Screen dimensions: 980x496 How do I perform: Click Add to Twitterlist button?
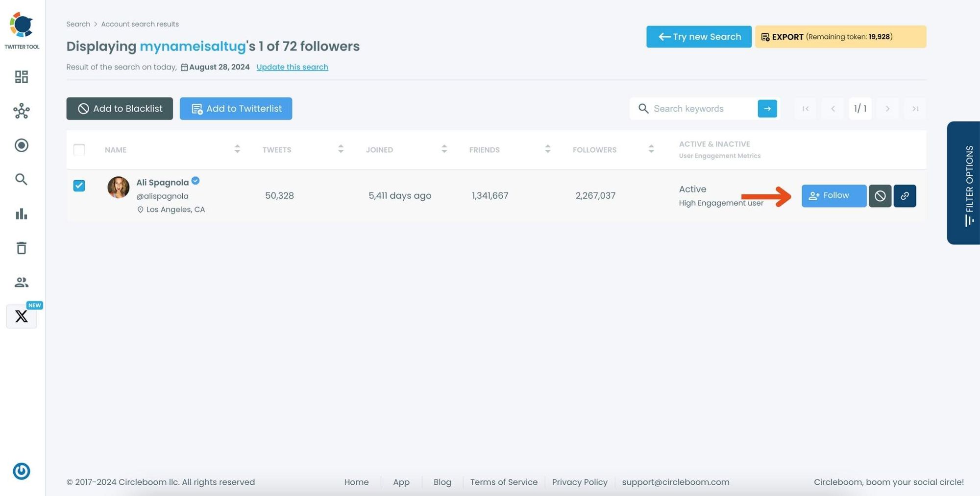(x=236, y=109)
